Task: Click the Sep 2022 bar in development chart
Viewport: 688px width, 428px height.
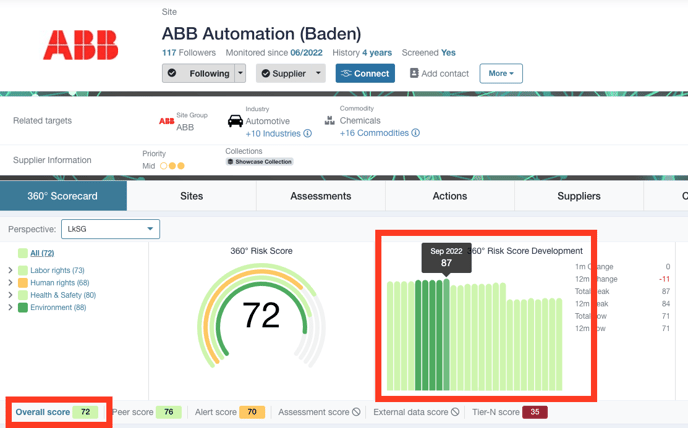Action: [446, 334]
